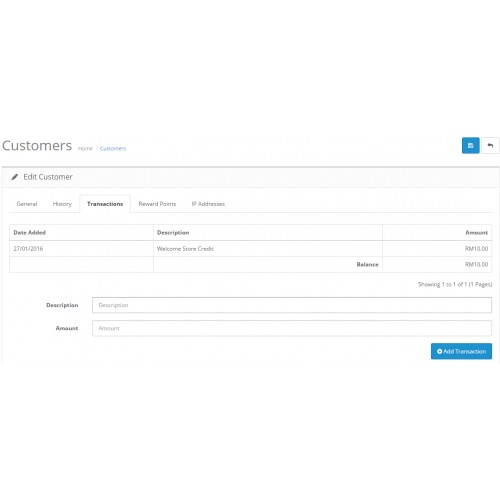The width and height of the screenshot is (500, 500).
Task: Click the back arrow cancel icon
Action: tap(490, 145)
